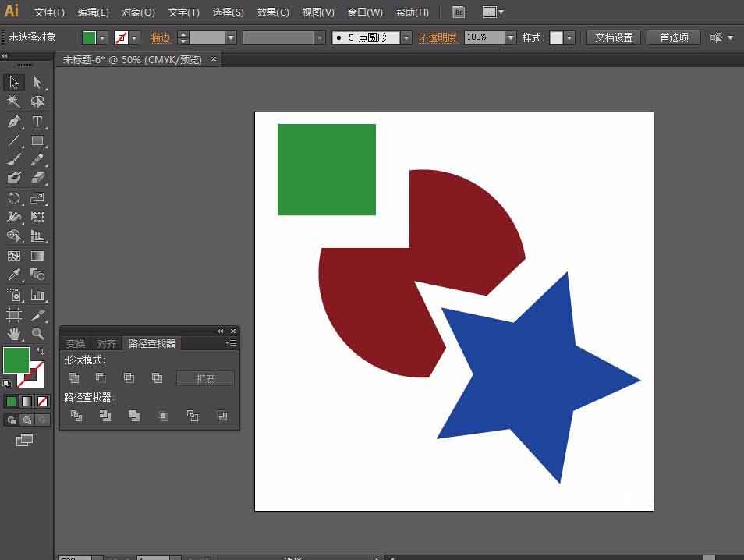
Task: Click the 文档设置 button
Action: click(614, 37)
